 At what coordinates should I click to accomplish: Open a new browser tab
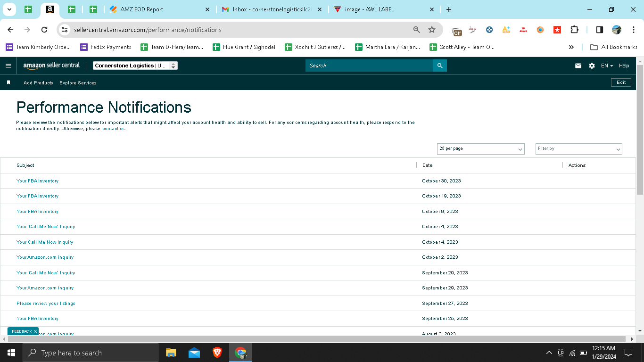click(x=448, y=9)
